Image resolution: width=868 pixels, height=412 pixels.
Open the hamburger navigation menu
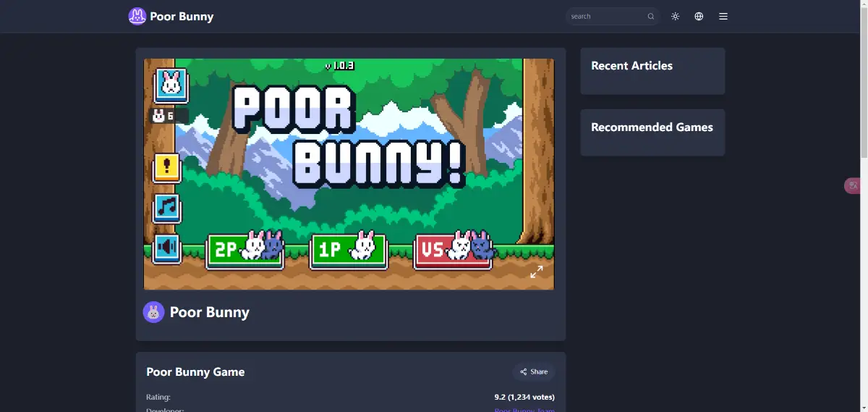tap(723, 16)
